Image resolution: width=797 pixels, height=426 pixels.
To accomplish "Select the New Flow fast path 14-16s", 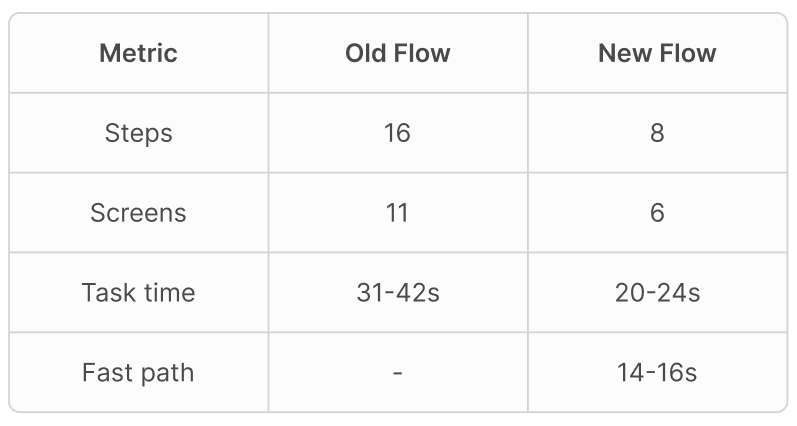I will click(x=657, y=373).
